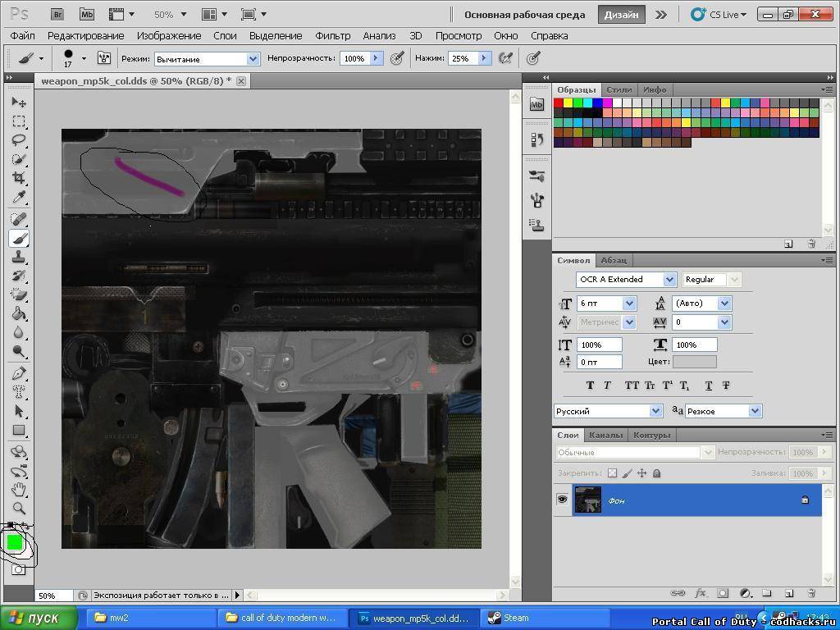Add a layer style with fx icon
Viewport: 840px width, 630px height.
coord(701,593)
